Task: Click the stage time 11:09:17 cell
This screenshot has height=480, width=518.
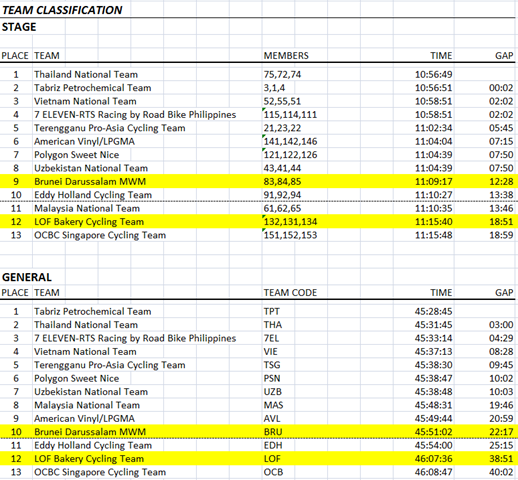Action: [x=433, y=181]
